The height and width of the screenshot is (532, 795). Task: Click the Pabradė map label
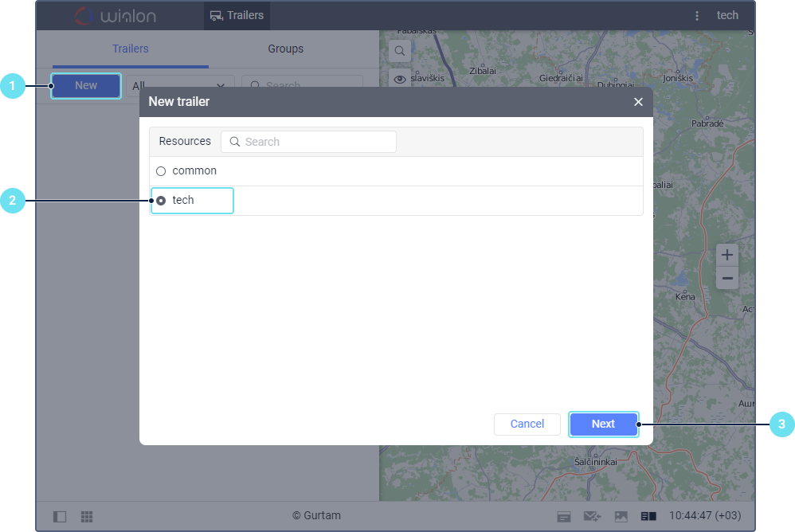coord(707,123)
